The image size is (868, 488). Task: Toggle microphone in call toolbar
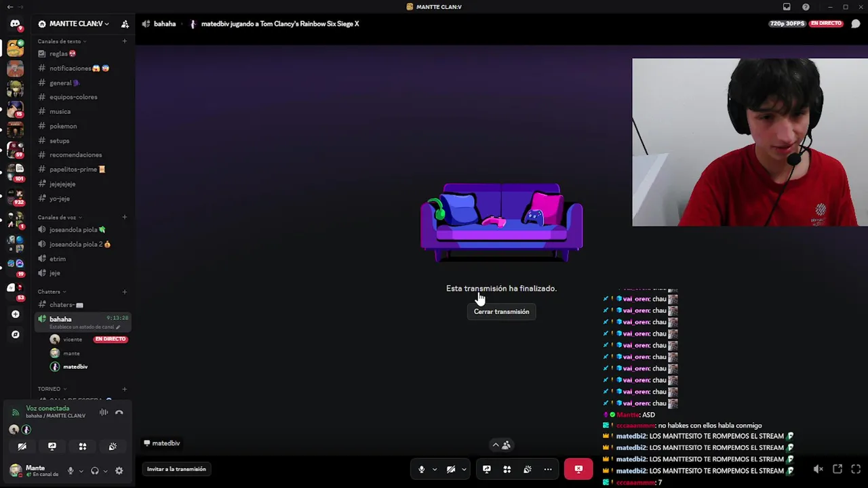coord(421,469)
